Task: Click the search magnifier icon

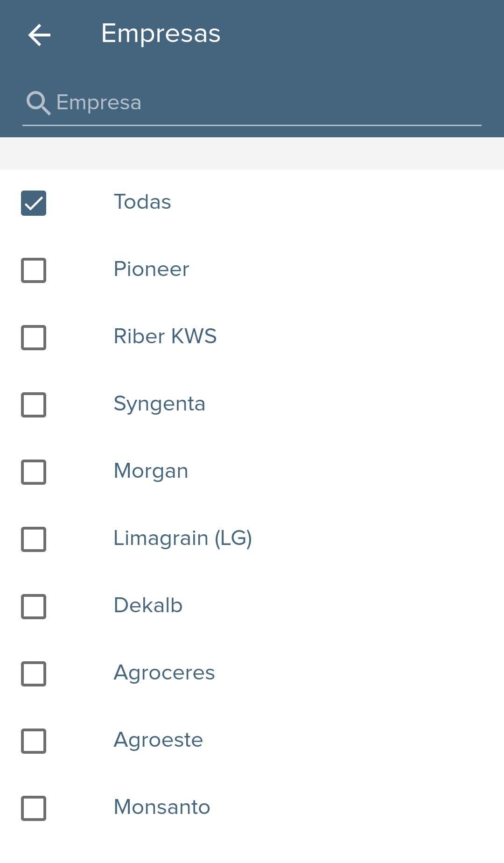Action: [x=38, y=103]
